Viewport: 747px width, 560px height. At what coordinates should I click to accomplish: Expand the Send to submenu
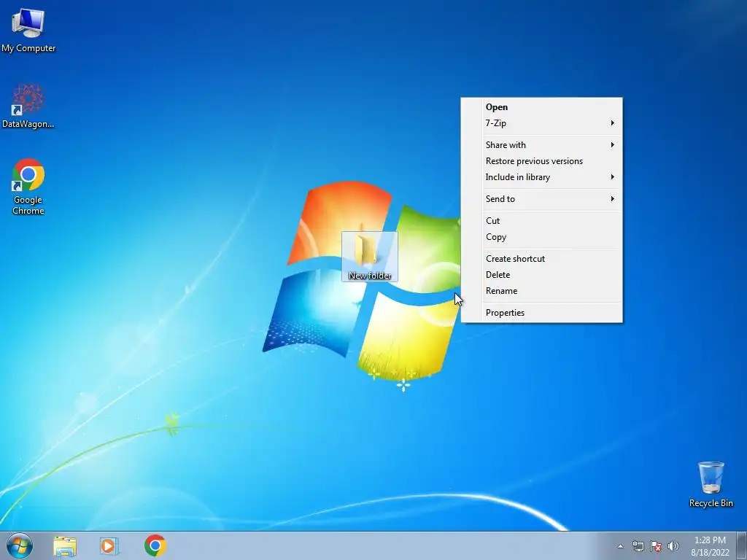pyautogui.click(x=542, y=199)
